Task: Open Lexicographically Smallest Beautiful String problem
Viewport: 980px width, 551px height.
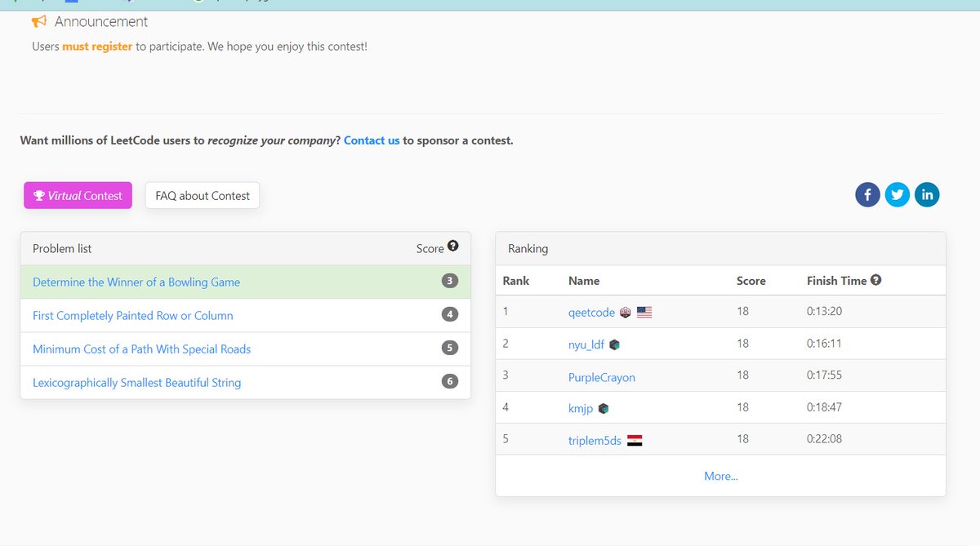Action: pos(137,382)
